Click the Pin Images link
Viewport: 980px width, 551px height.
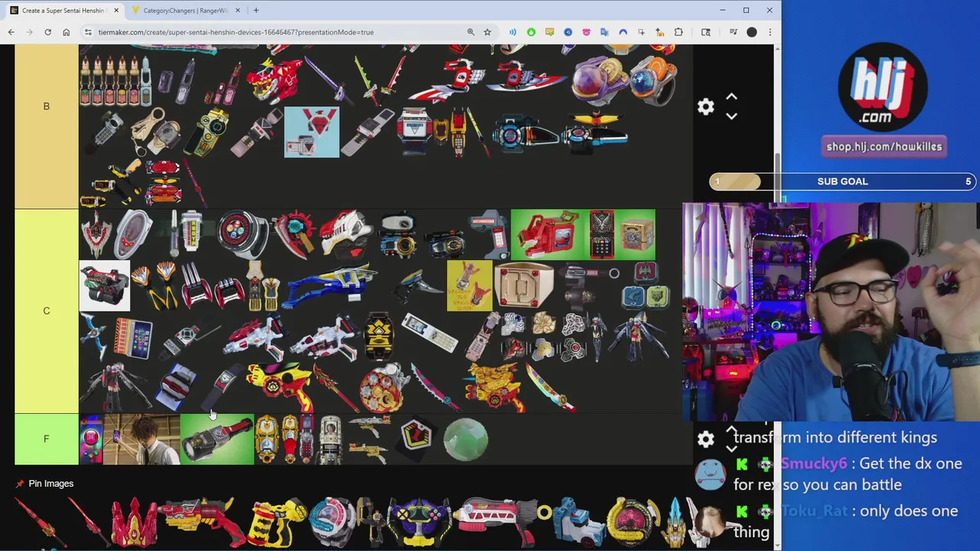click(x=51, y=484)
